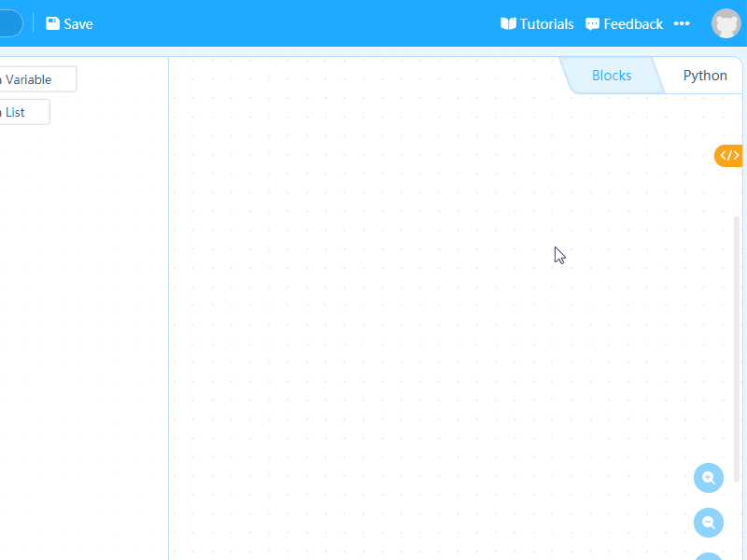Viewport: 747px width, 560px height.
Task: Click the bear user avatar
Action: (726, 23)
